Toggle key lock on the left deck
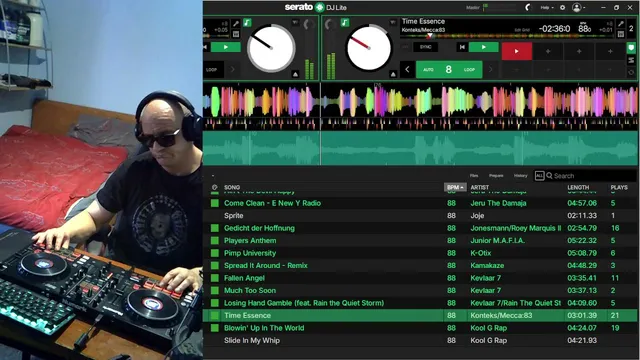 [x=247, y=22]
